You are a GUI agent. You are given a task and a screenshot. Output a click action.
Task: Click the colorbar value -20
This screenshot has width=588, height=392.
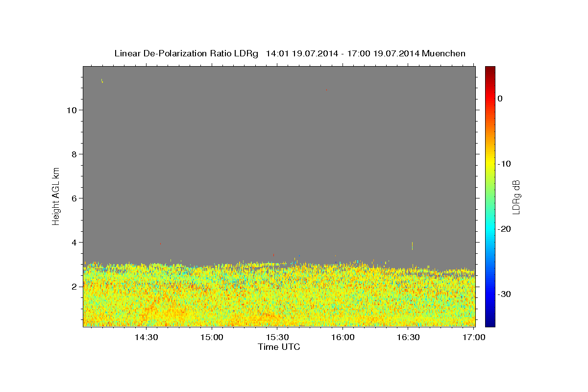(x=504, y=229)
